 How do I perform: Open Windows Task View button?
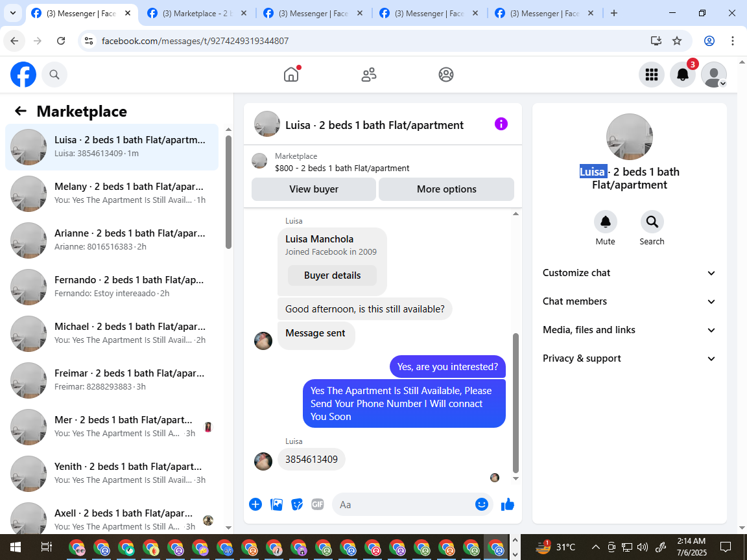pyautogui.click(x=46, y=547)
